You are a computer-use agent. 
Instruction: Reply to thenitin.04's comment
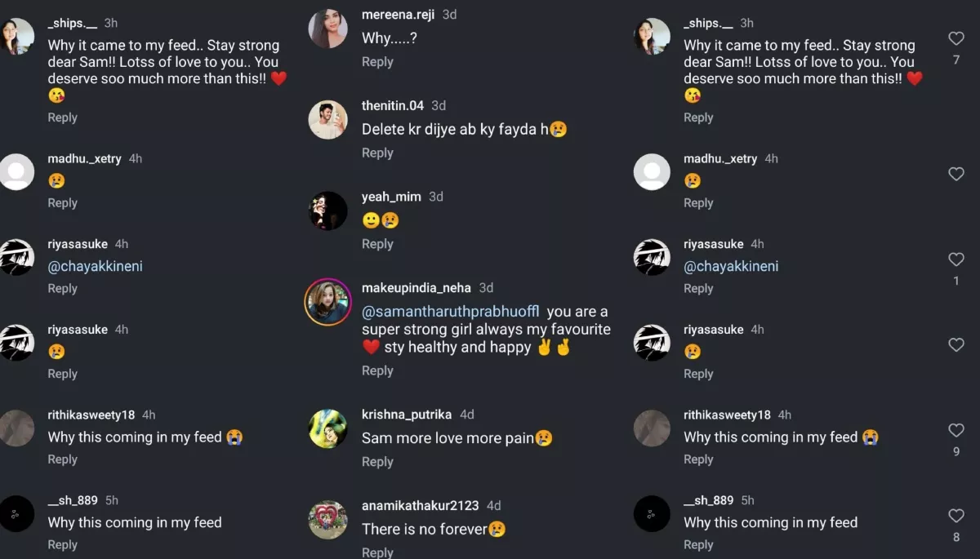coord(377,153)
